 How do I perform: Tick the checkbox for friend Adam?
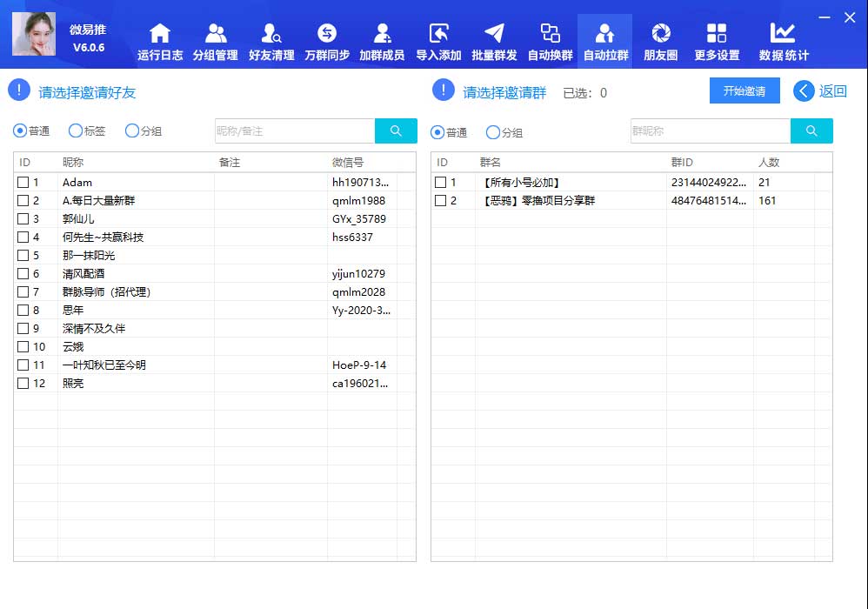coord(23,183)
